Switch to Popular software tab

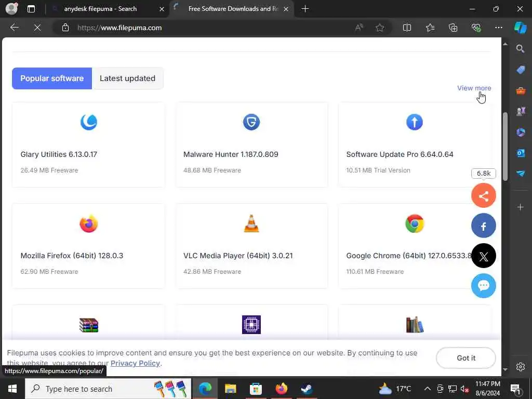(x=52, y=78)
